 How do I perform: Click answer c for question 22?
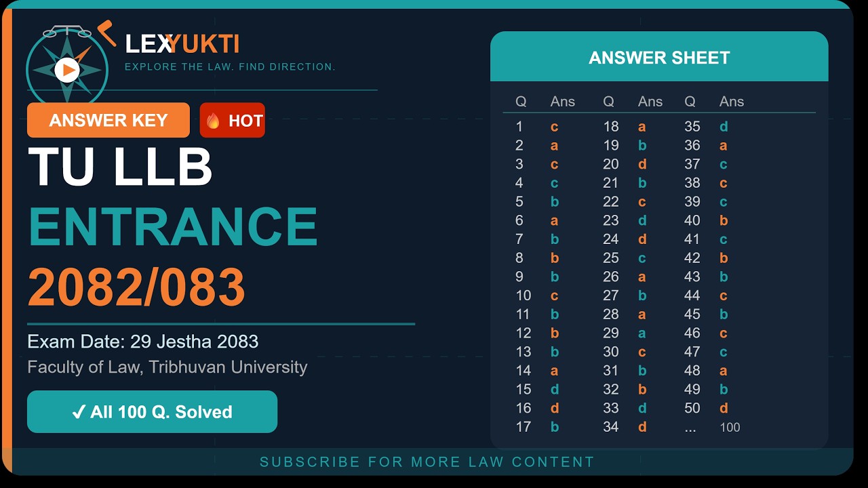click(x=642, y=202)
